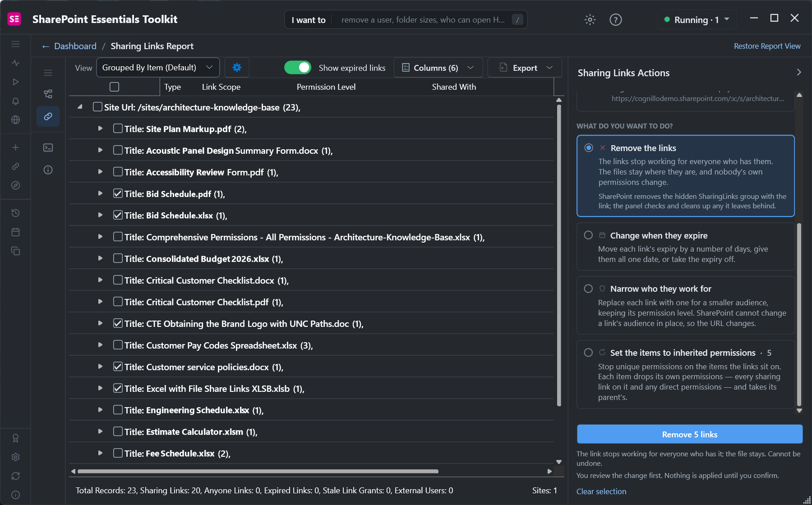The width and height of the screenshot is (812, 505).
Task: Open the Running status dropdown
Action: [x=697, y=20]
